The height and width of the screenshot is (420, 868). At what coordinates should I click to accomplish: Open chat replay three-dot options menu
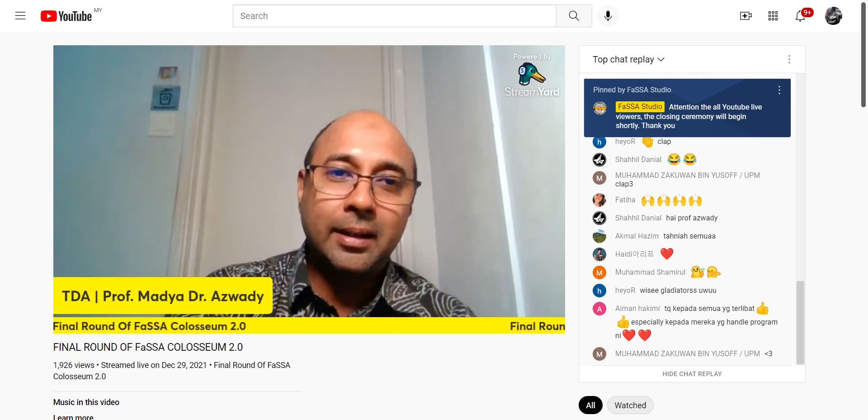click(x=789, y=59)
